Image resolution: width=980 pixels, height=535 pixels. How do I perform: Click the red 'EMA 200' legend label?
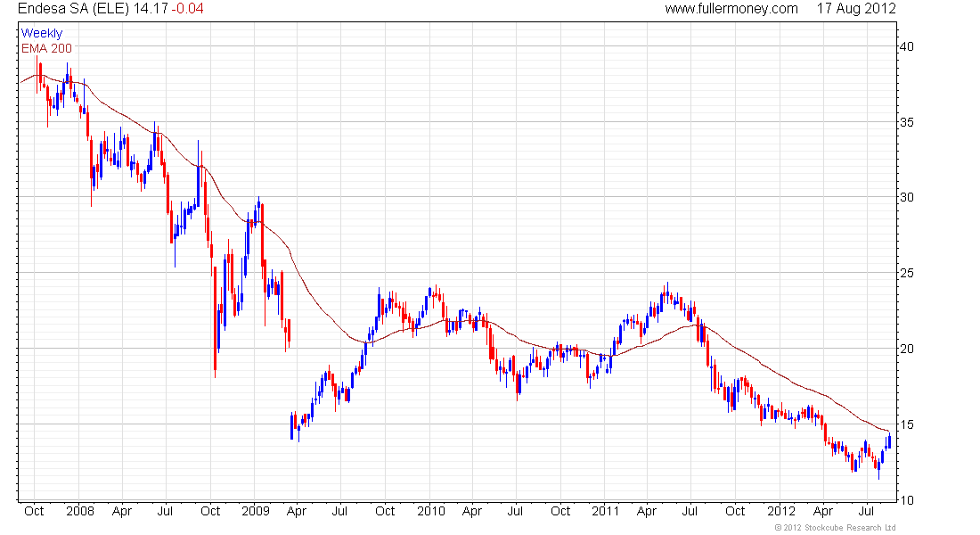[x=47, y=48]
